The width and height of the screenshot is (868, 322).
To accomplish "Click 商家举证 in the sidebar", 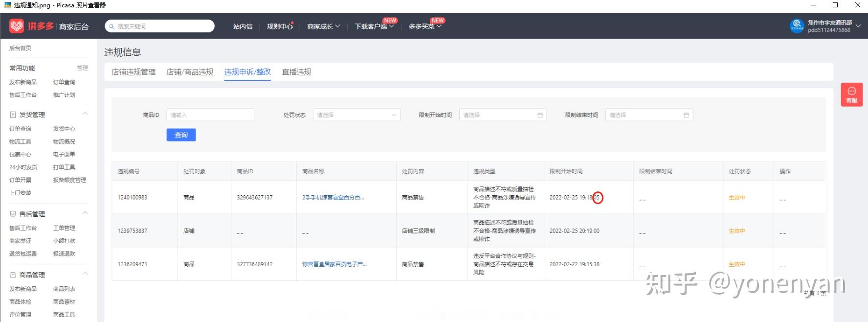I will coord(20,241).
